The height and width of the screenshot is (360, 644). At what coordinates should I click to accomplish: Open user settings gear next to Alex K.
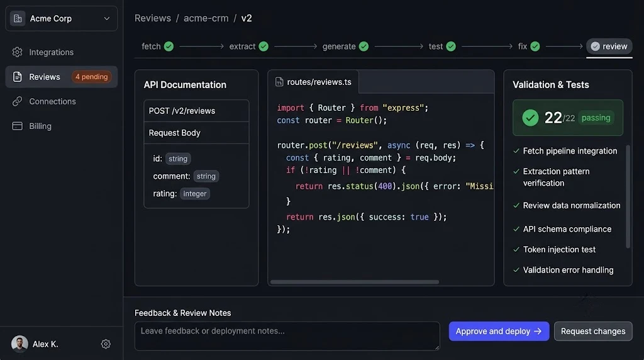click(x=106, y=344)
